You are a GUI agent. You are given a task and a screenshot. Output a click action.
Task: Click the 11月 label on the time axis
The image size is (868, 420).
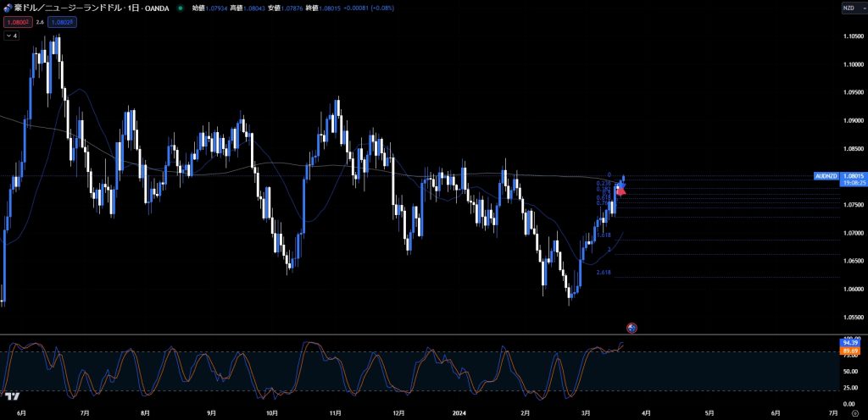click(x=335, y=412)
